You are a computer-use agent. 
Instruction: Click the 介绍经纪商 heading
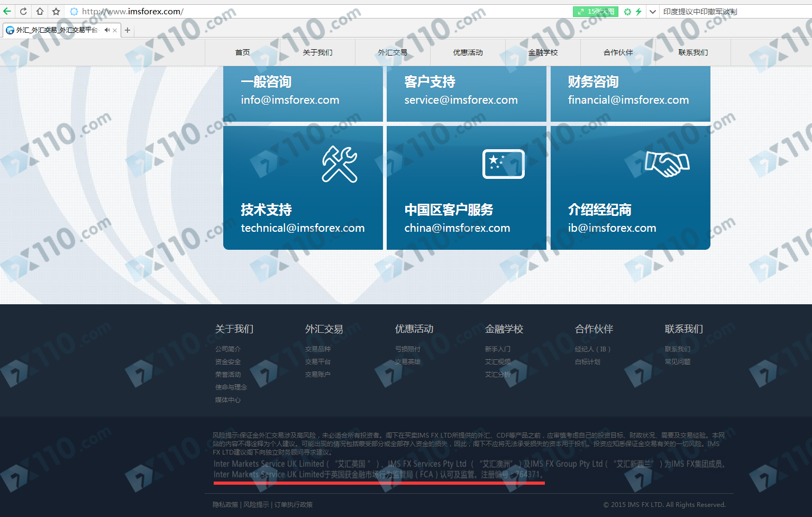point(600,210)
